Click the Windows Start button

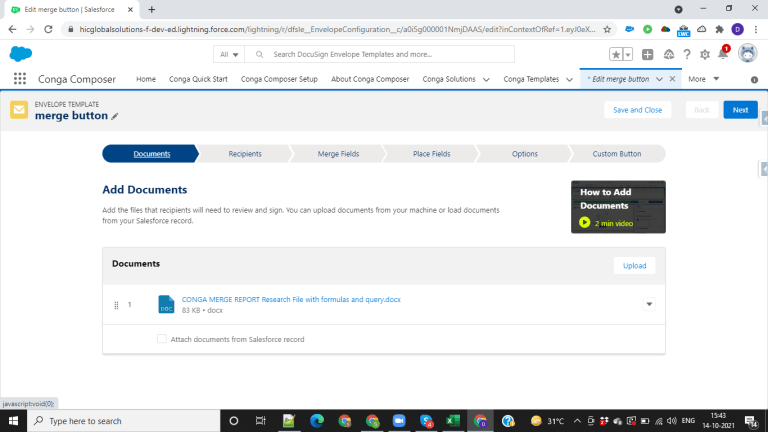click(x=13, y=421)
